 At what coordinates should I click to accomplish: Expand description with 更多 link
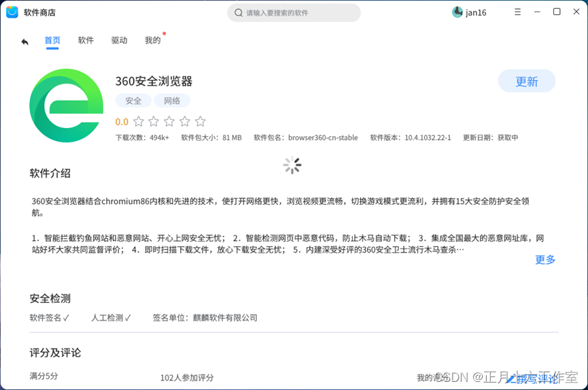[545, 259]
